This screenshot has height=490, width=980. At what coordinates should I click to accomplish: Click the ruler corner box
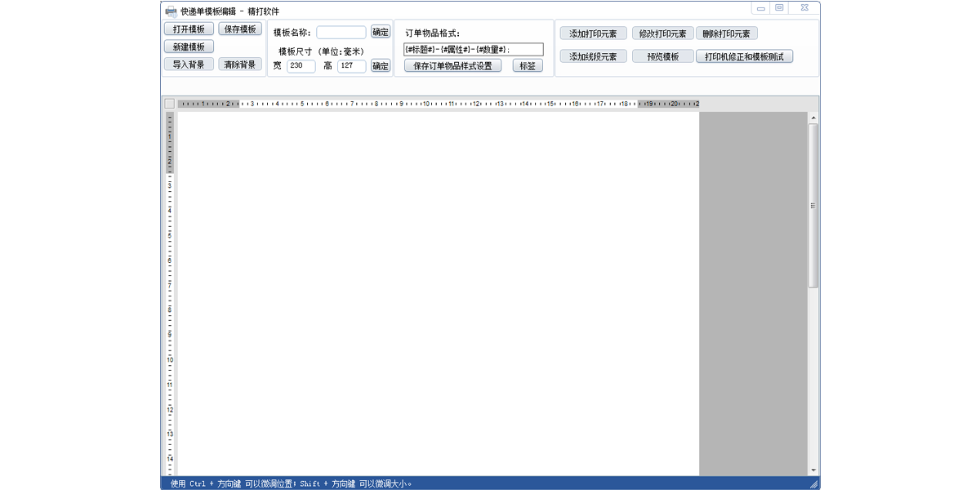click(x=169, y=104)
